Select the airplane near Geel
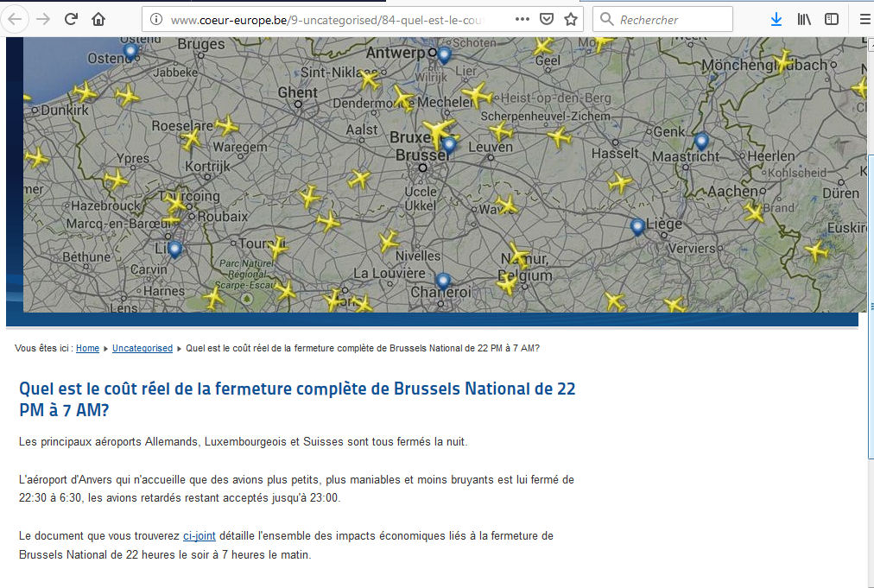The width and height of the screenshot is (874, 588). (x=543, y=46)
